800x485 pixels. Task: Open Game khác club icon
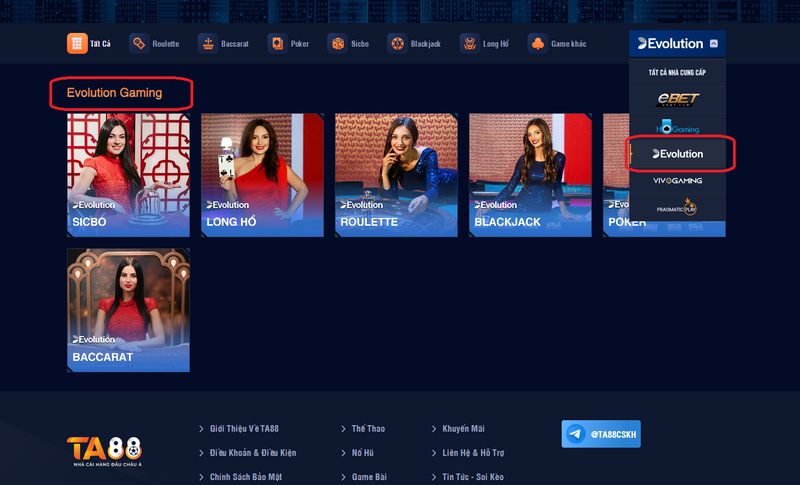538,43
